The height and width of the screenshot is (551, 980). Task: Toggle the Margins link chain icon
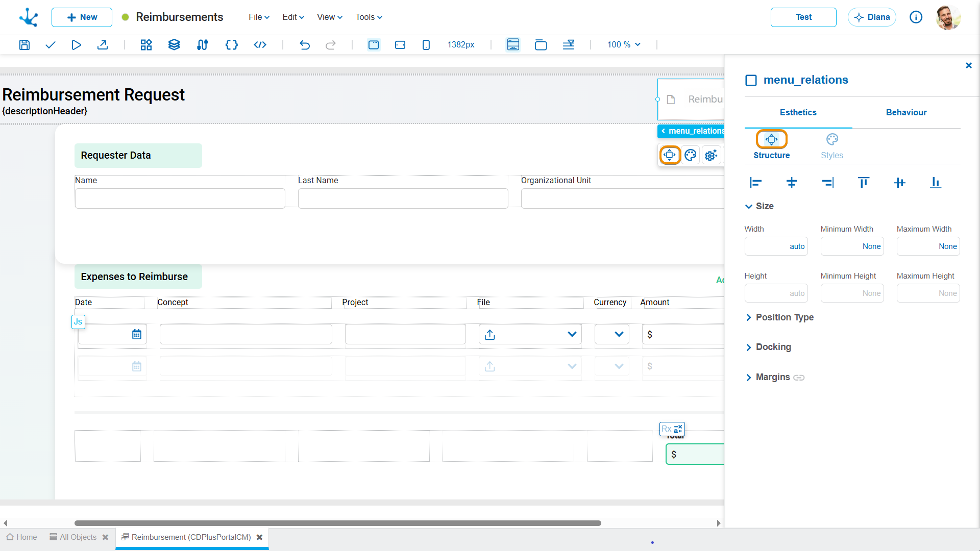point(799,378)
